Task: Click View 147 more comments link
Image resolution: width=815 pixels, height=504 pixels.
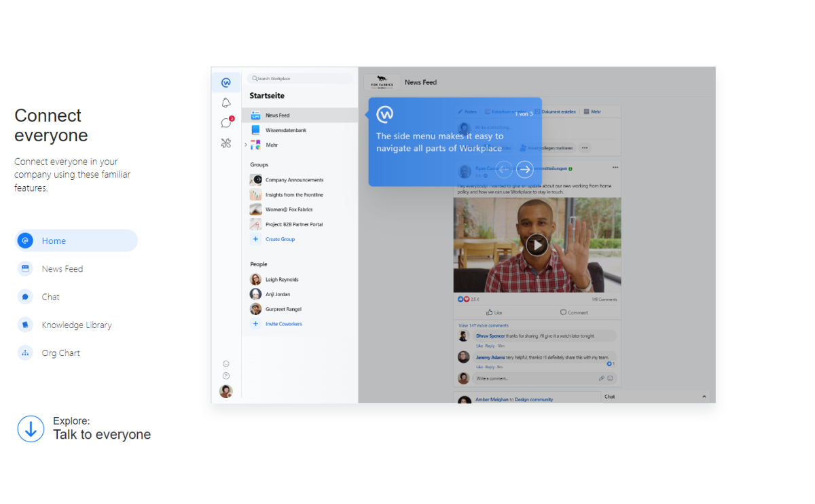Action: tap(484, 325)
